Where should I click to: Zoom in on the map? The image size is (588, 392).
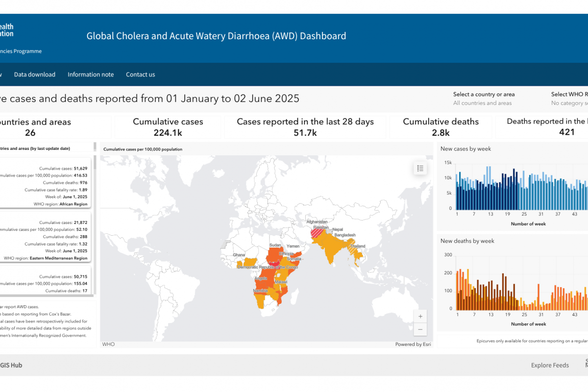[x=420, y=316]
